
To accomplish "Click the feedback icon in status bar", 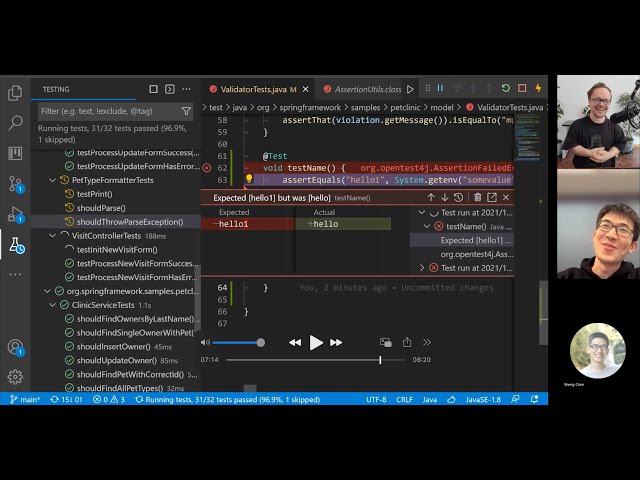I will pos(516,399).
